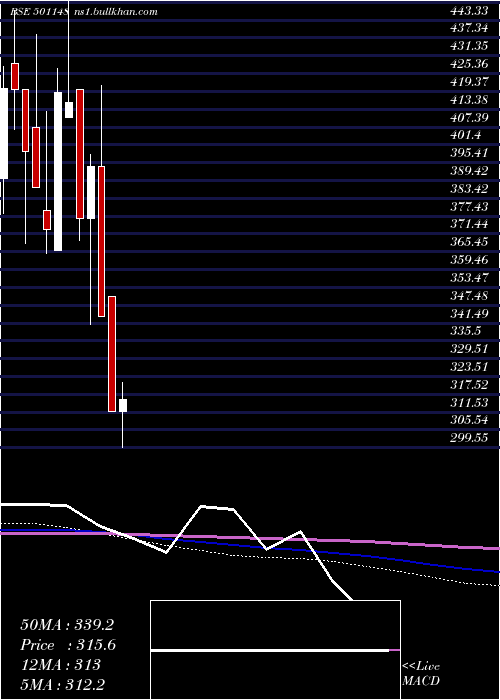The height and width of the screenshot is (700, 500).
Task: Click the 335.5 price level
Action: (465, 331)
